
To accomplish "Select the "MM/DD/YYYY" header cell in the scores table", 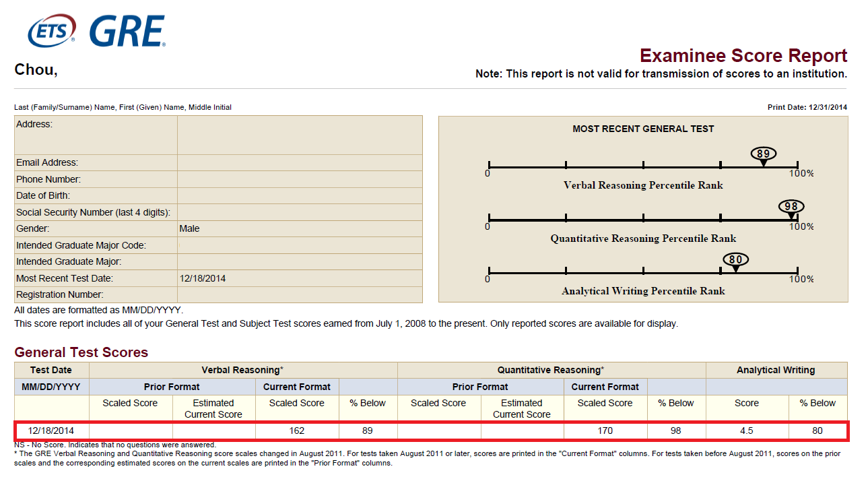I will (51, 387).
